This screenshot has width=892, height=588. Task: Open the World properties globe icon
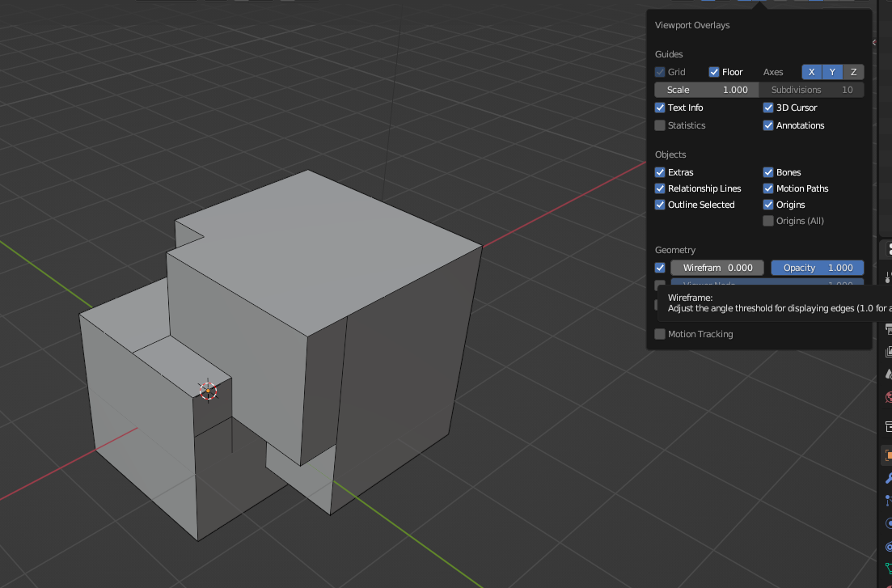(887, 397)
